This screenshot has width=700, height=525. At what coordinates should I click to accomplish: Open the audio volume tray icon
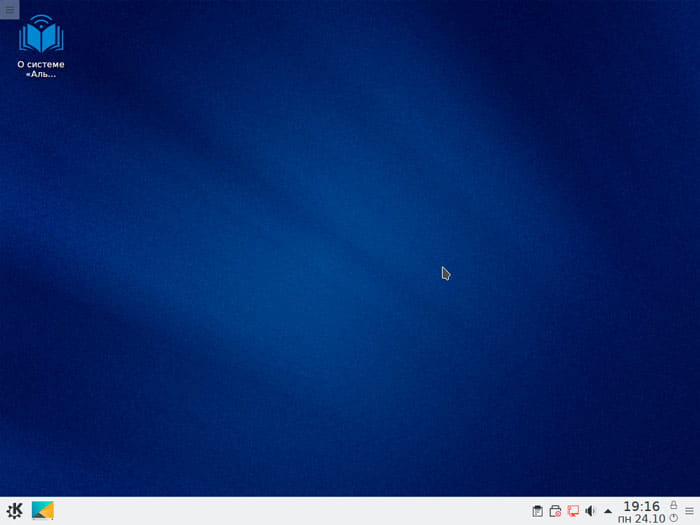click(x=590, y=511)
